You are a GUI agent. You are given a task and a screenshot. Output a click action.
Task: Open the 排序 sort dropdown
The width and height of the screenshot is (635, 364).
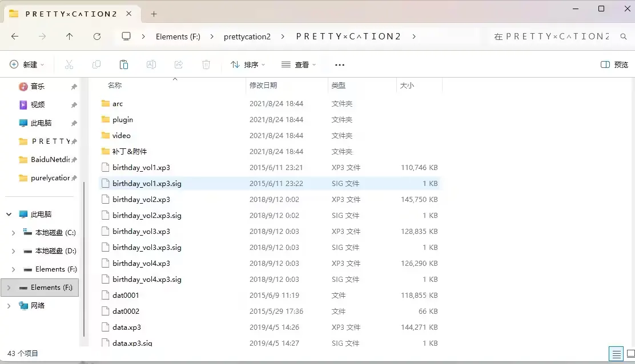pos(247,64)
